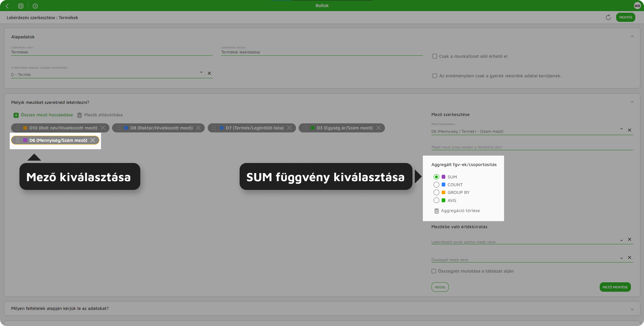This screenshot has width=644, height=326.
Task: Click the MENTÉS save button
Action: click(x=626, y=17)
